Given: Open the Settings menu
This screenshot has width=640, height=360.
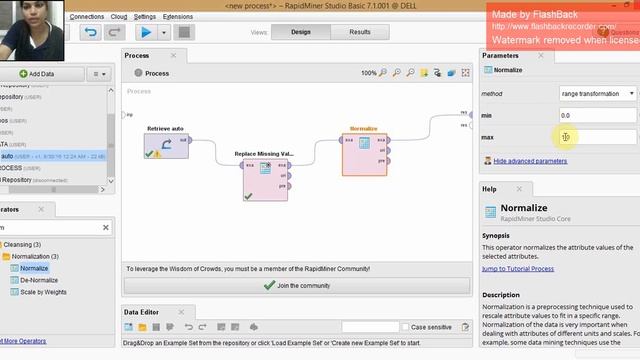Looking at the screenshot, I should (145, 17).
